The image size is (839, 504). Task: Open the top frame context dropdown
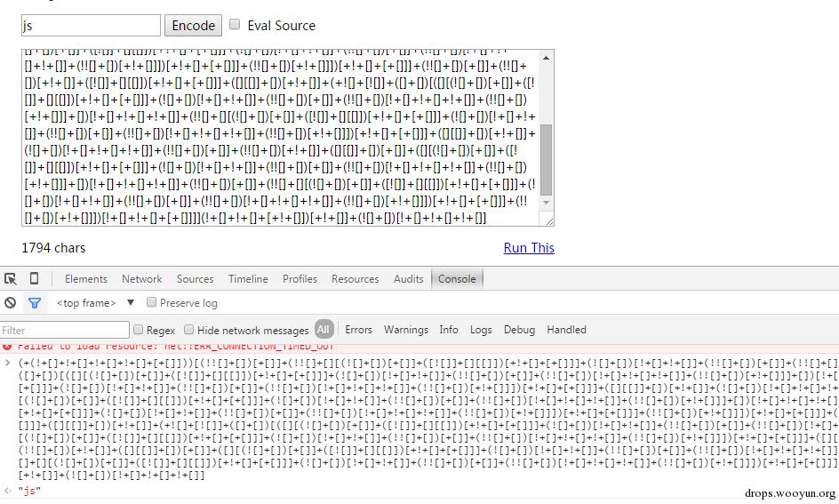pyautogui.click(x=95, y=302)
